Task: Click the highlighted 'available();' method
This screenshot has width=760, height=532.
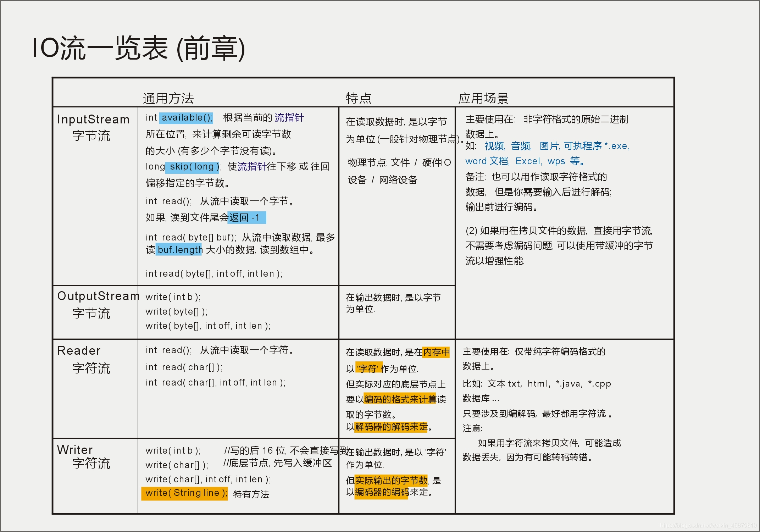Action: [186, 118]
